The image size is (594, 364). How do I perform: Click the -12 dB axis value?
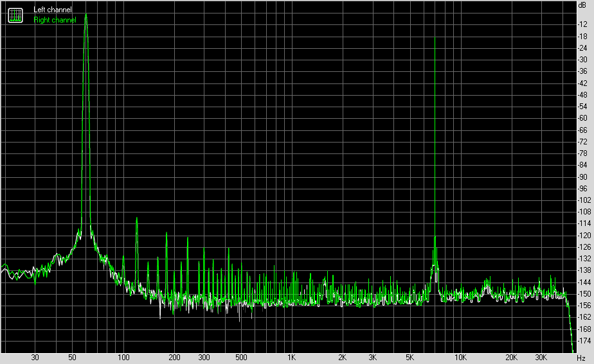(582, 24)
